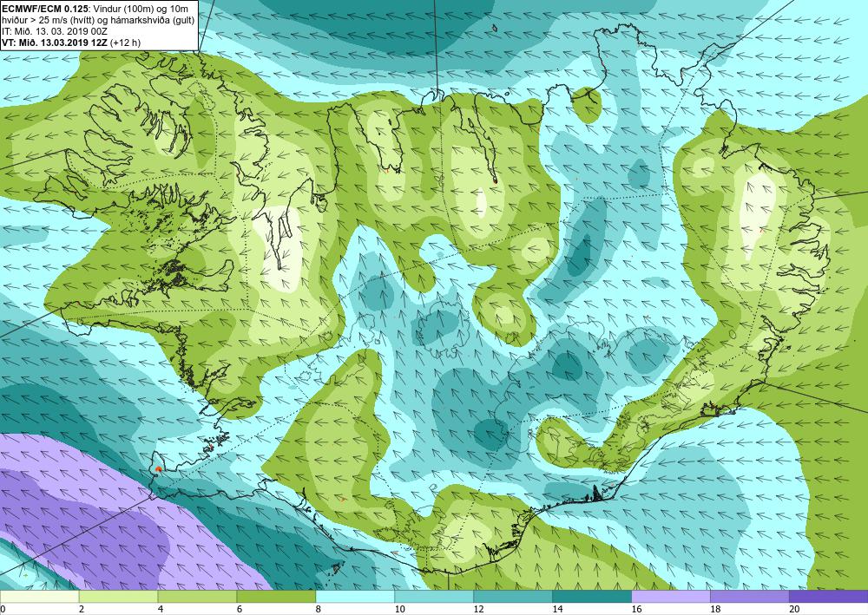Image resolution: width=868 pixels, height=615 pixels.
Task: Click the 12–14 m/s teal legend swatch
Action: pyautogui.click(x=513, y=597)
